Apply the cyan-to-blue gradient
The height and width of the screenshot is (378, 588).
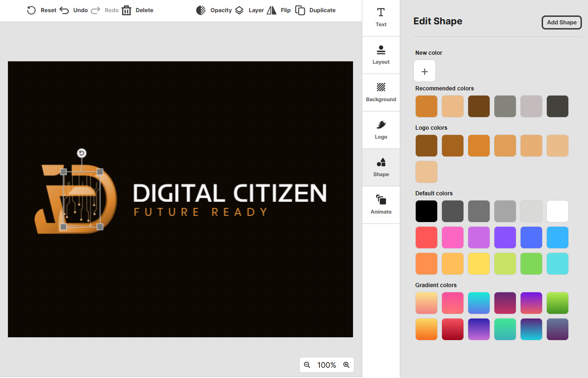click(x=479, y=303)
